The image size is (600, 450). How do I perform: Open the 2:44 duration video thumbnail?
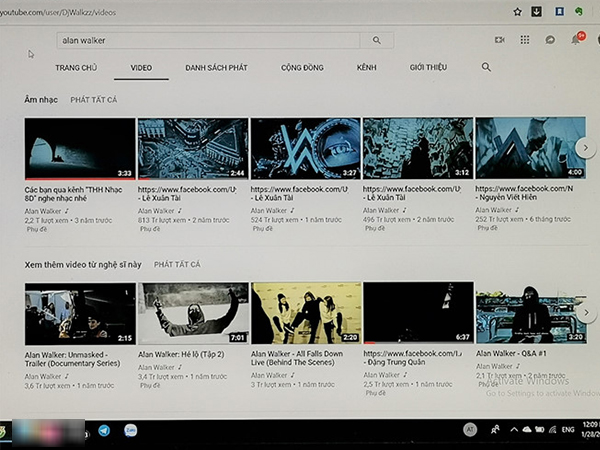tap(193, 148)
